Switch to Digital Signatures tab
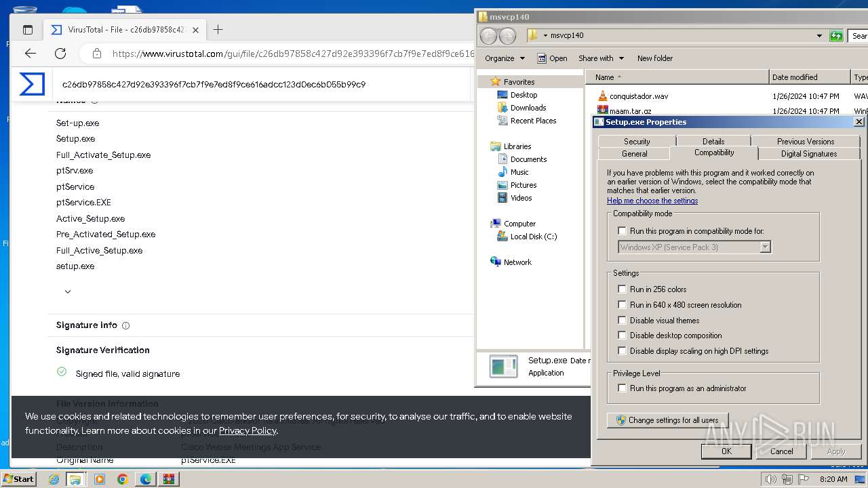This screenshot has height=488, width=868. click(809, 154)
